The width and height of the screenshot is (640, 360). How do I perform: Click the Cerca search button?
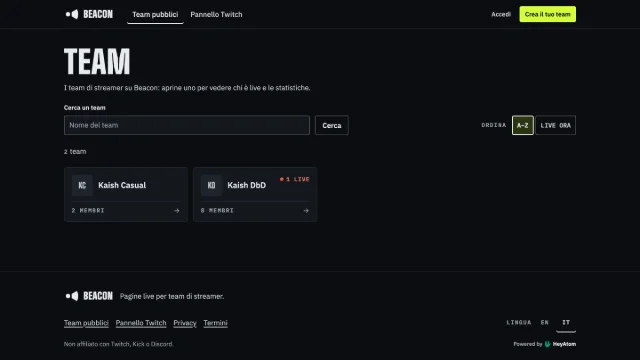(331, 125)
